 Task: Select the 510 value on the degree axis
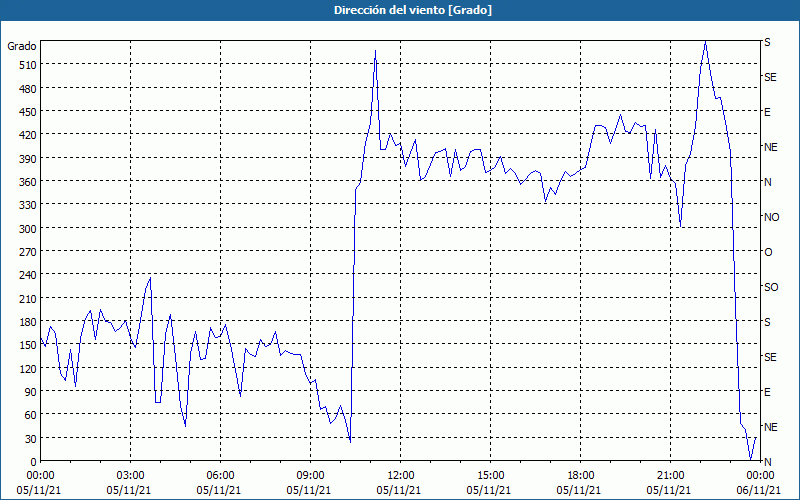pyautogui.click(x=28, y=65)
